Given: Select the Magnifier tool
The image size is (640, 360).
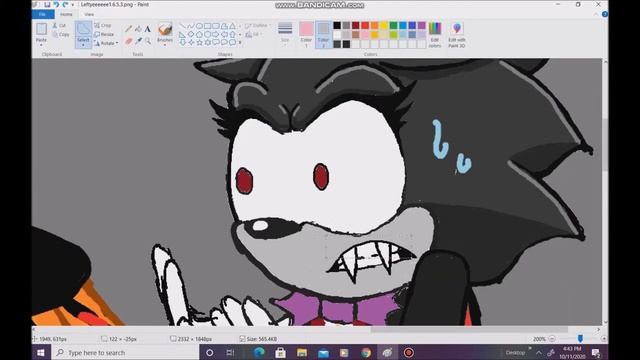Looking at the screenshot, I should point(148,41).
